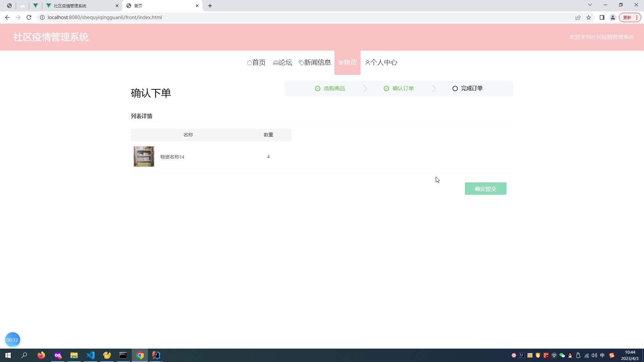Image resolution: width=644 pixels, height=362 pixels.
Task: Open the 首页 navigation menu item
Action: coord(256,63)
